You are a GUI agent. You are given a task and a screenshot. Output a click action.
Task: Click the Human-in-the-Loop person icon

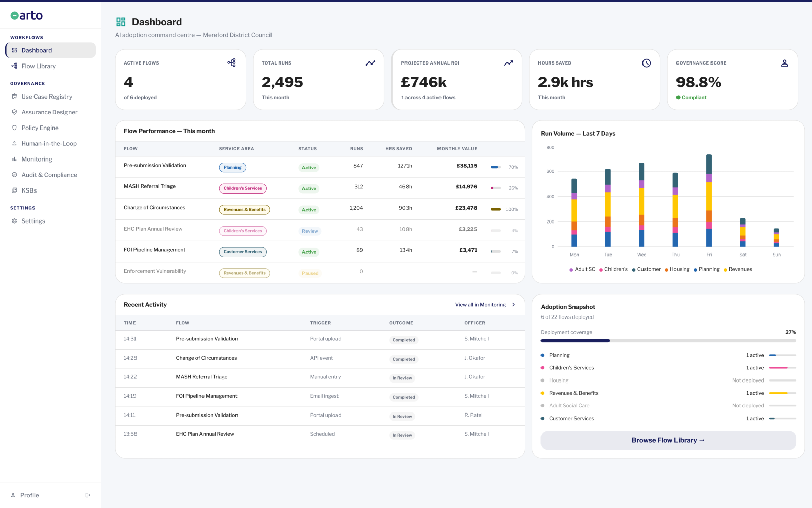click(x=14, y=144)
